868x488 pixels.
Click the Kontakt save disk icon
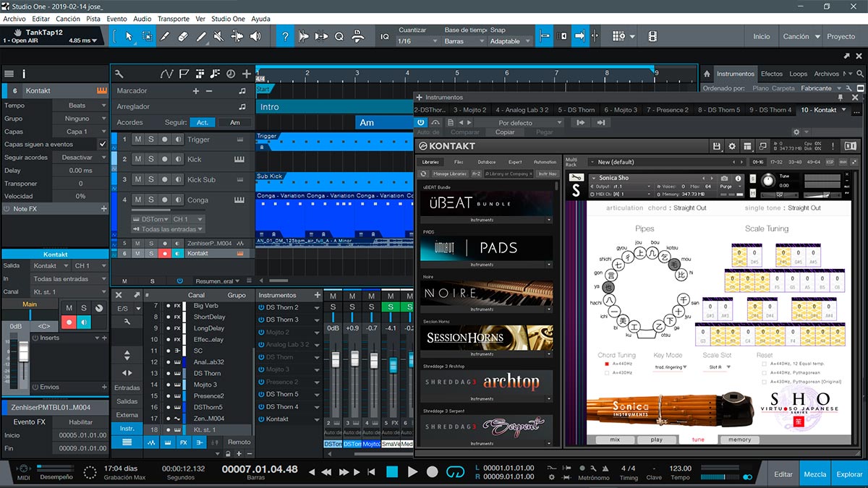(716, 146)
